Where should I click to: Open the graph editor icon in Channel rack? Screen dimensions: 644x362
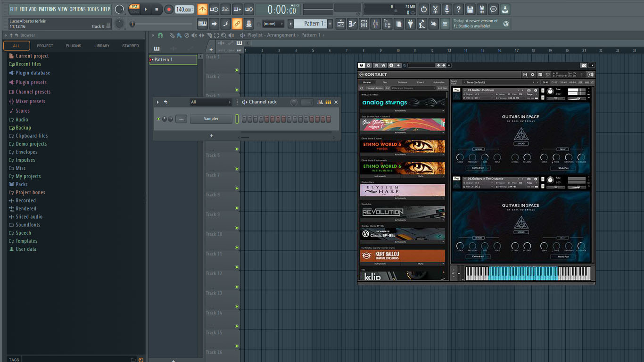320,102
